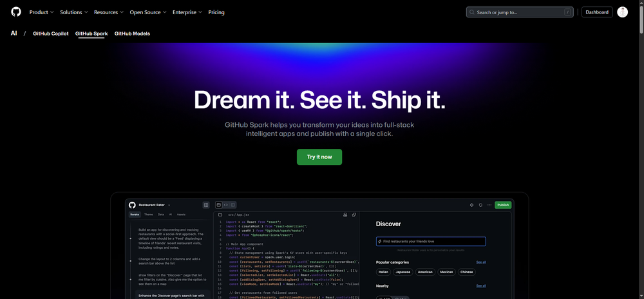Image resolution: width=644 pixels, height=299 pixels.
Task: Click See all for Popular categories
Action: (481, 262)
